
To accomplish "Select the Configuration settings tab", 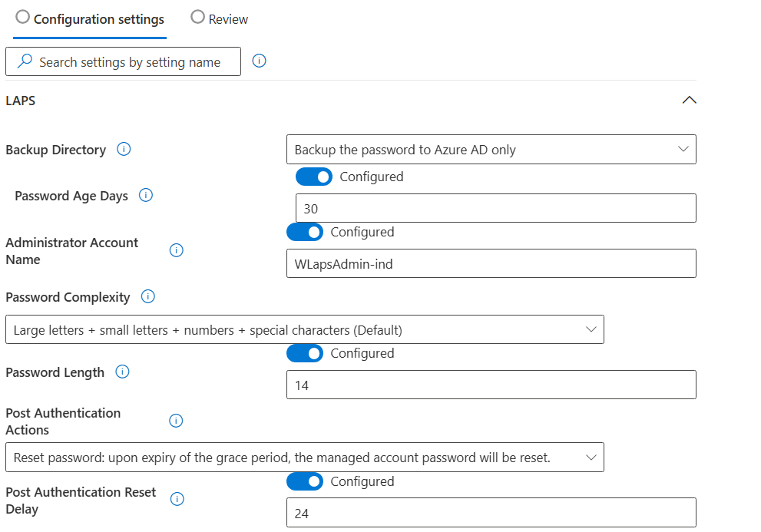I will tap(89, 18).
